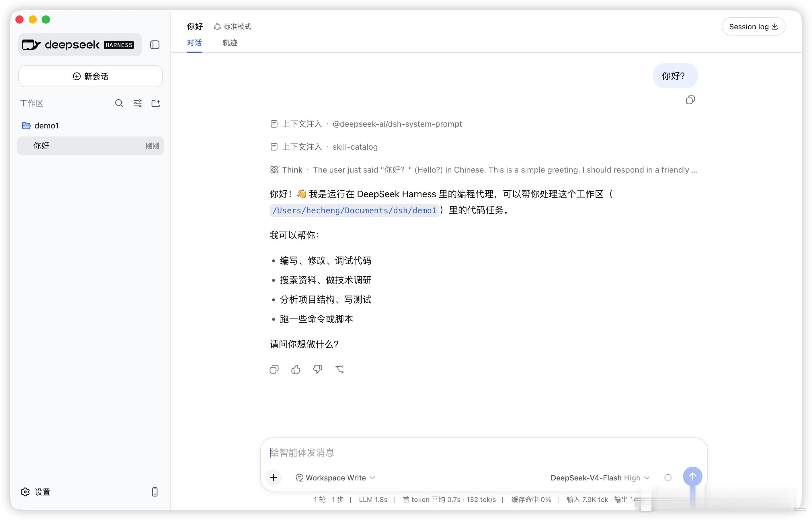Image resolution: width=812 pixels, height=520 pixels.
Task: Click the 跑一些命令或脚本 bullet
Action: 316,319
